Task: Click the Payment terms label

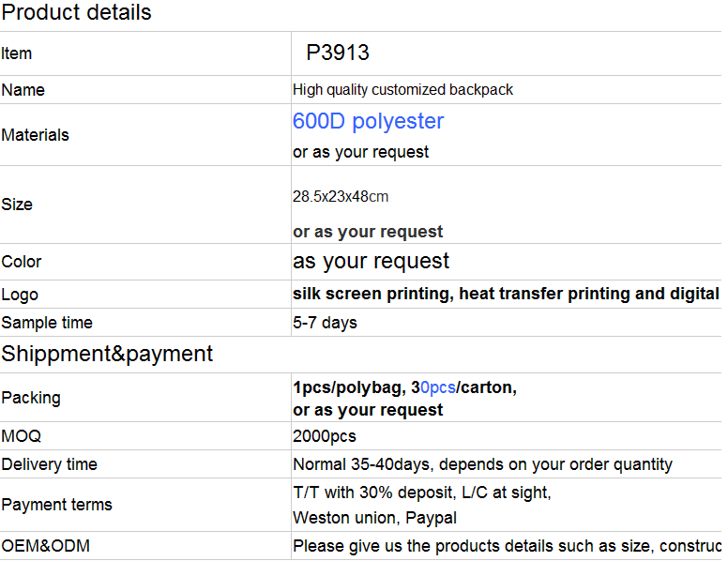Action: pos(56,505)
